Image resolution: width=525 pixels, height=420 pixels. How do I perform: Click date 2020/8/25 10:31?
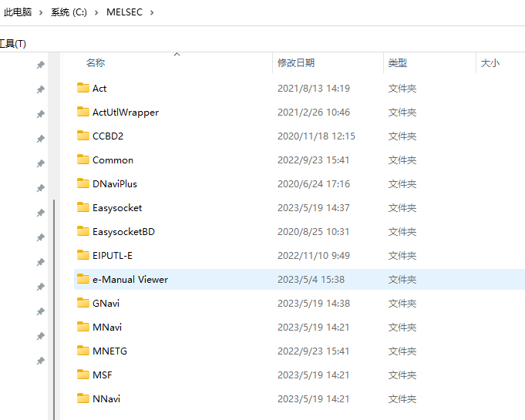coord(314,232)
